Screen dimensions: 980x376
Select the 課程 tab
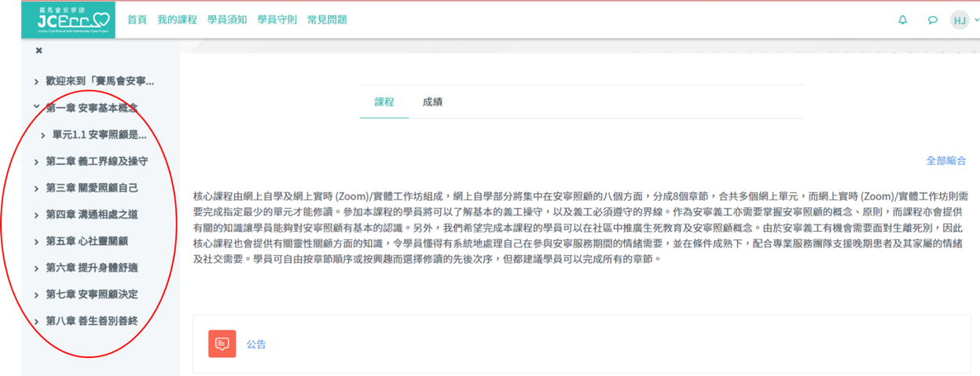coord(384,102)
